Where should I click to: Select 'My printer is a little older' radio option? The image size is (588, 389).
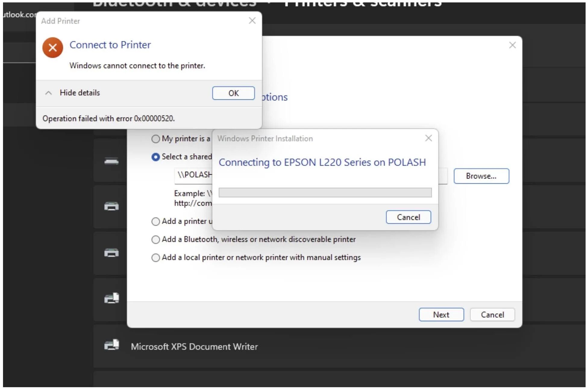(155, 139)
